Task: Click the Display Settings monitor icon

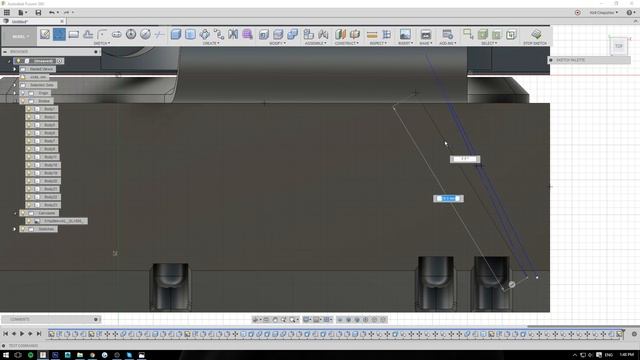Action: point(306,320)
